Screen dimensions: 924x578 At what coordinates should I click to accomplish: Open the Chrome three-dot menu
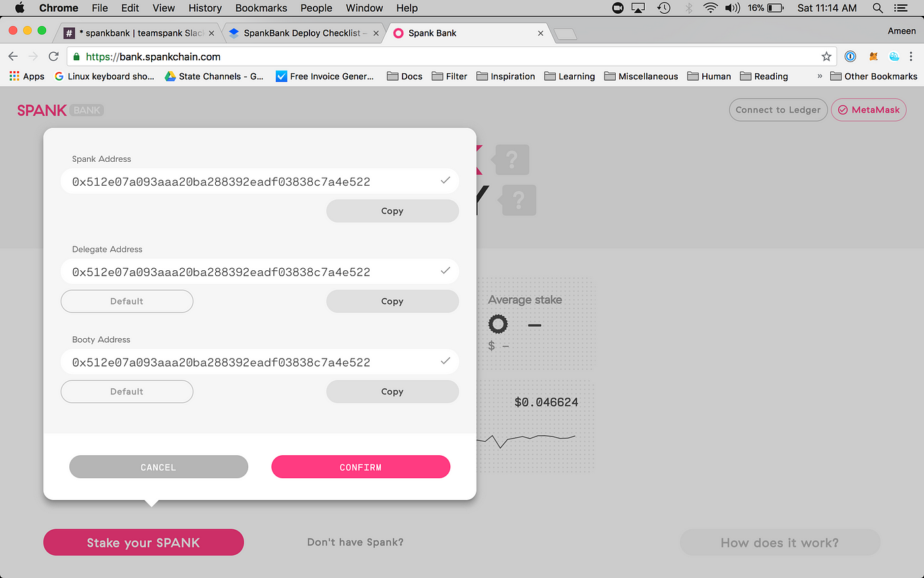click(911, 56)
